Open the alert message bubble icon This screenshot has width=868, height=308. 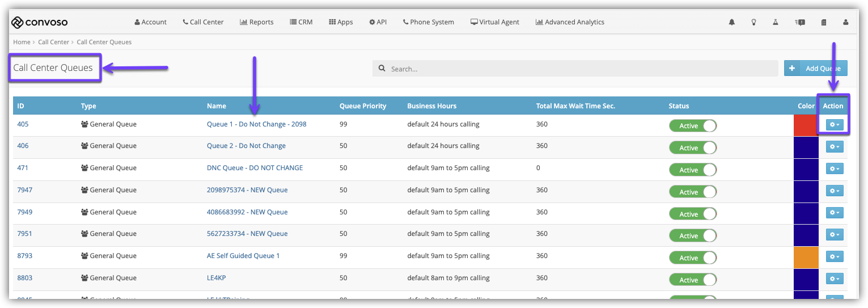pos(800,22)
